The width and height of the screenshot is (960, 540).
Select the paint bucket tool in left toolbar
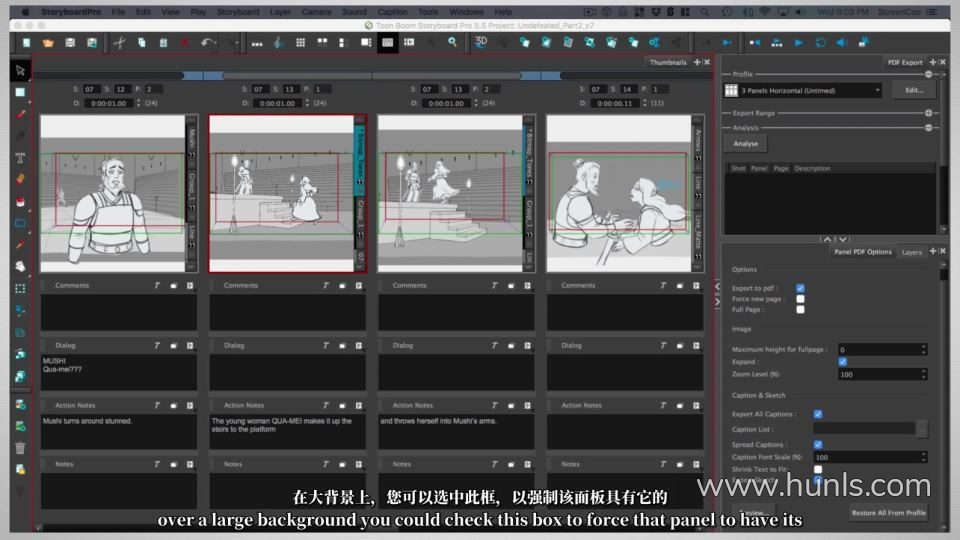click(20, 201)
